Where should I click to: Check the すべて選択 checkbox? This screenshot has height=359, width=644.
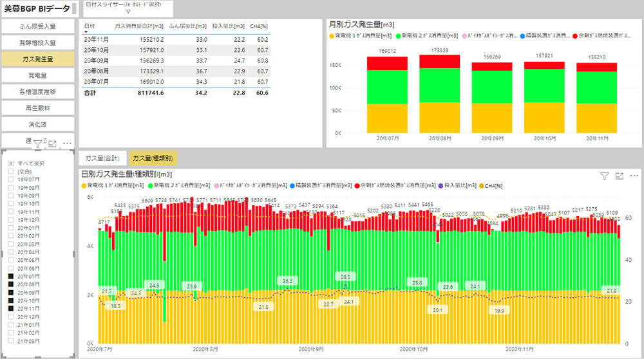point(10,164)
